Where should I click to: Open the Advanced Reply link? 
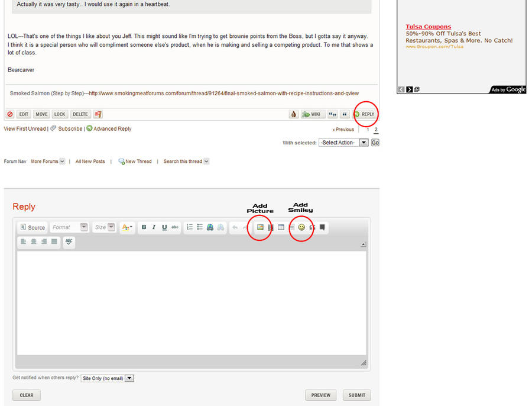[112, 128]
